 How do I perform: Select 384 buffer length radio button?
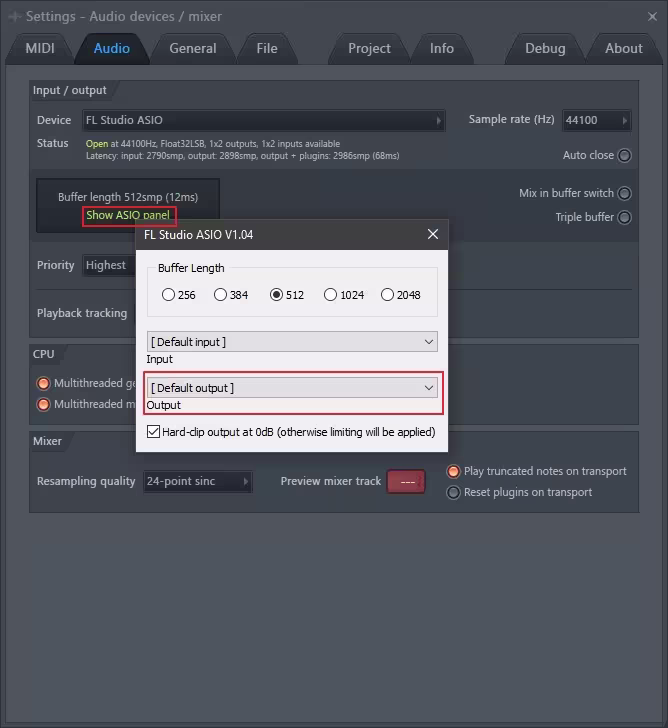point(220,295)
